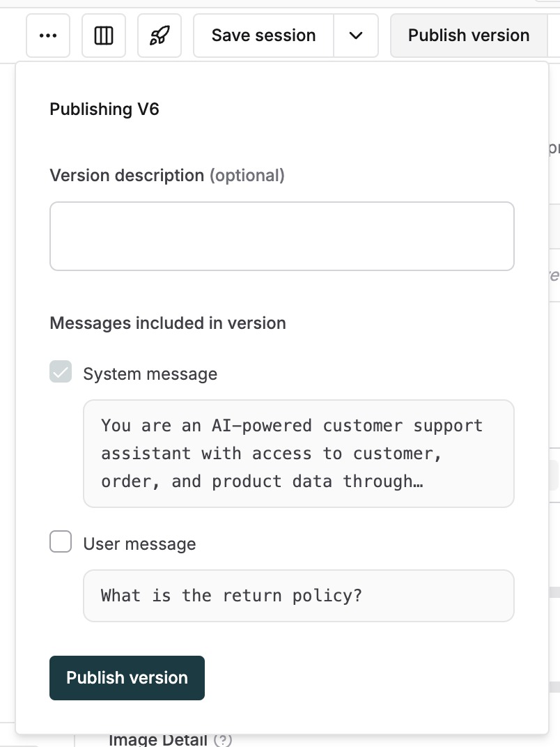Enable the User message checkbox
This screenshot has width=560, height=747.
pos(60,541)
